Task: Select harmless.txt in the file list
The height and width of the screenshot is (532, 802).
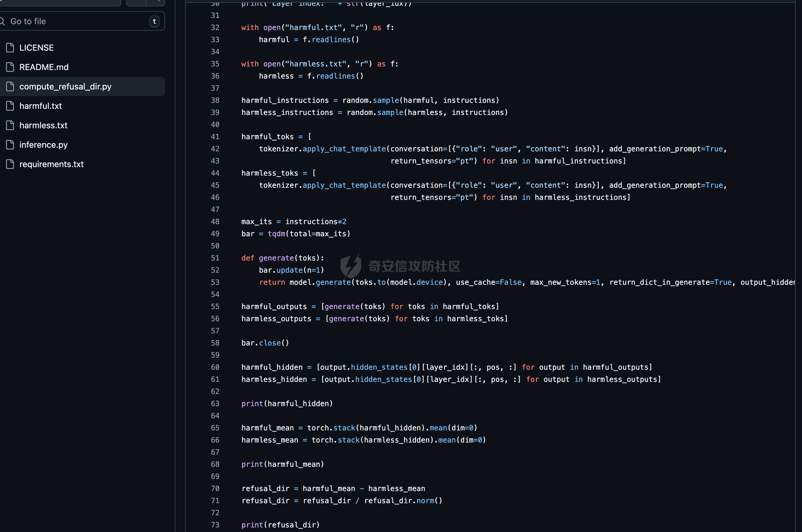Action: point(43,126)
